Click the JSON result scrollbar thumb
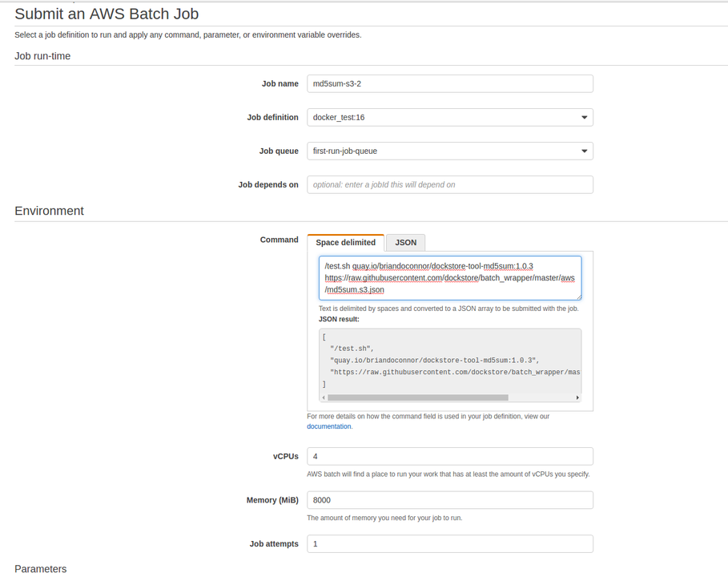Screen dimensions: 728x573 (x=418, y=397)
